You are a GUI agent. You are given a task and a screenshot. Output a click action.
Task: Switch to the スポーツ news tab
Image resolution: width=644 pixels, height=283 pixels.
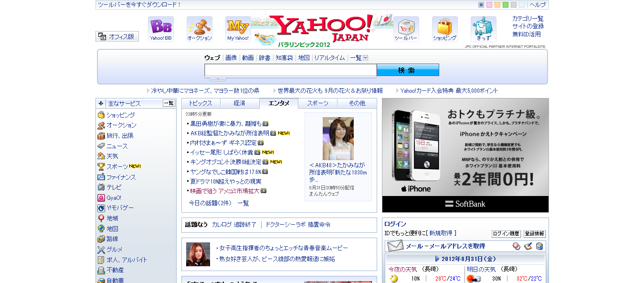[318, 103]
